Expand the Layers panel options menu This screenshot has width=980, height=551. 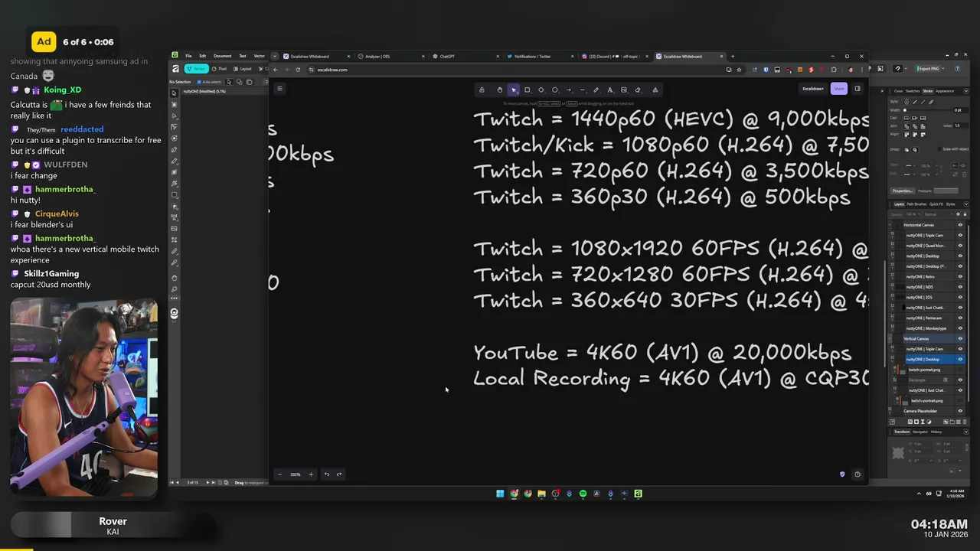point(966,204)
